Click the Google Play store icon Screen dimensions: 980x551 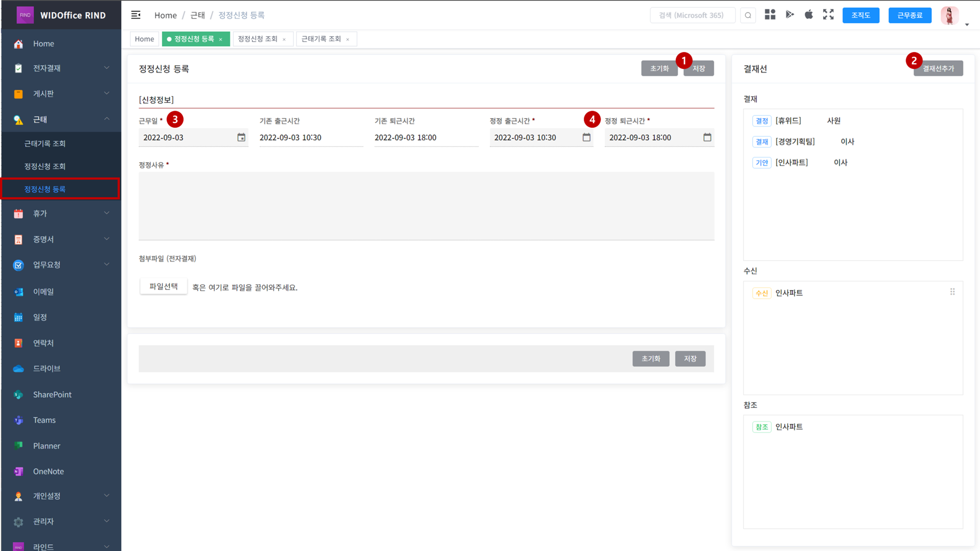coord(789,15)
